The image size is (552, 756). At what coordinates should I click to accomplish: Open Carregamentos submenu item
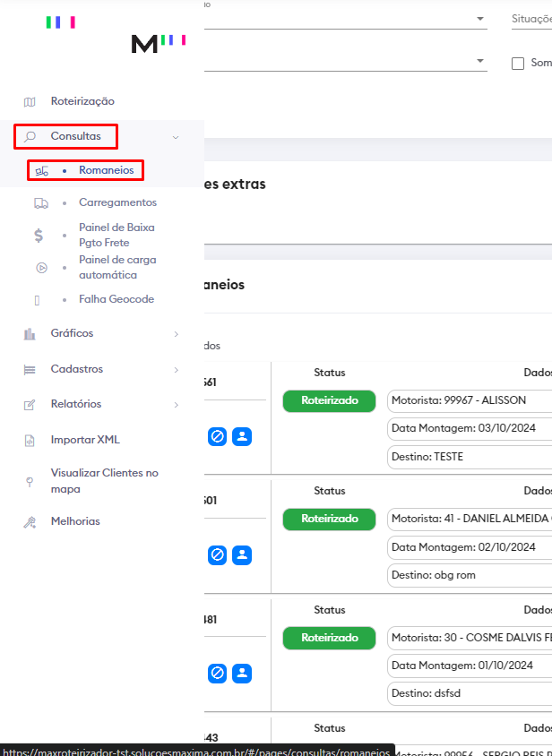click(x=117, y=202)
